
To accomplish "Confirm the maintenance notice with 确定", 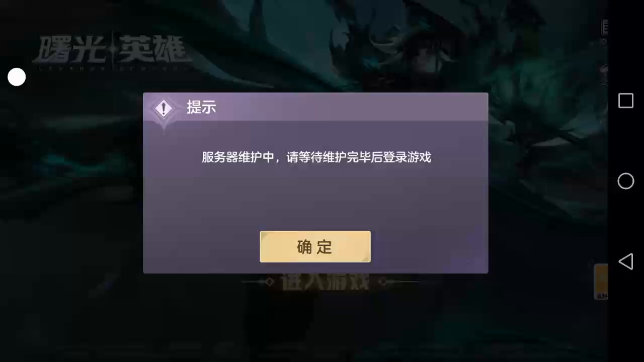I will click(315, 246).
